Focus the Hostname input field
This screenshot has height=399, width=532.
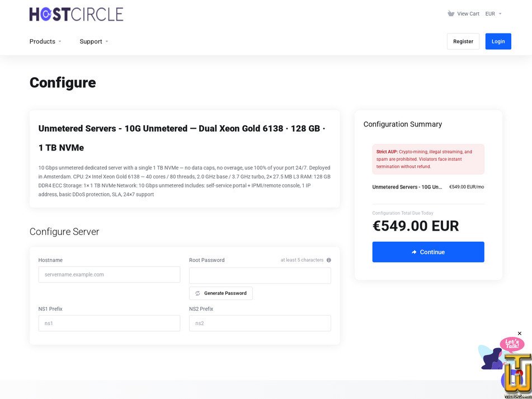[x=109, y=274]
